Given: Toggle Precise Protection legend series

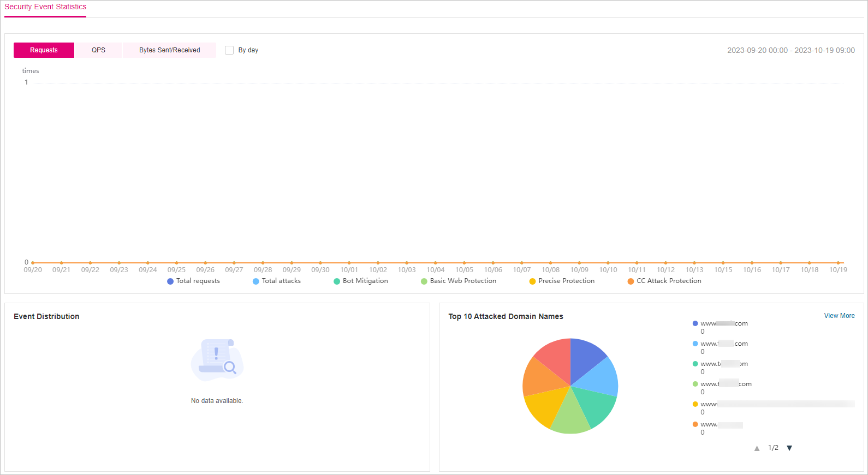Looking at the screenshot, I should 562,281.
